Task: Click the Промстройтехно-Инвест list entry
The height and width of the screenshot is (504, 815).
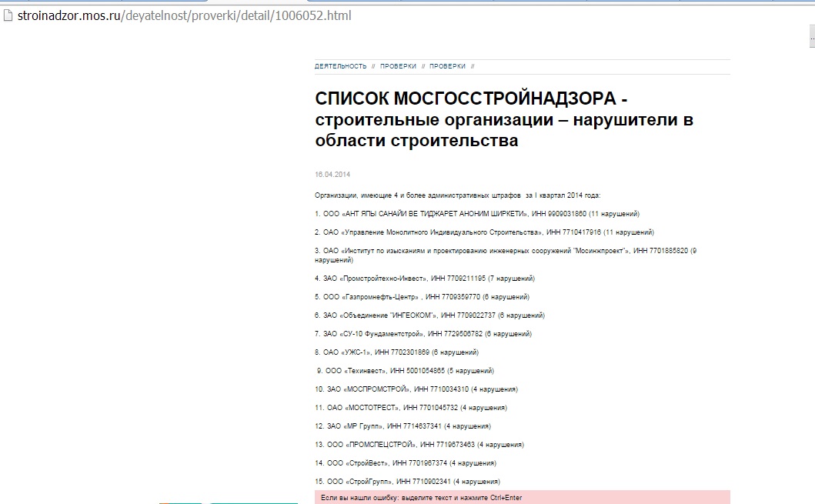Action: point(424,279)
